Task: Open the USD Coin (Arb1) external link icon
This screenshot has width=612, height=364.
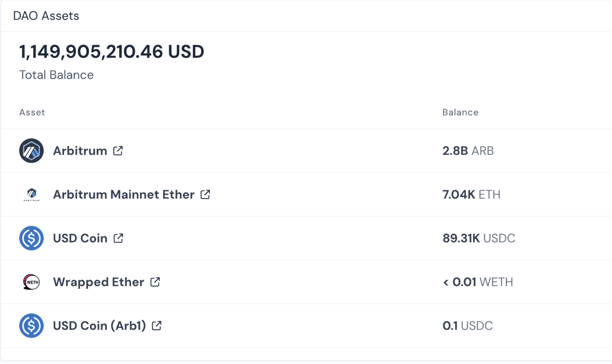Action: point(157,326)
